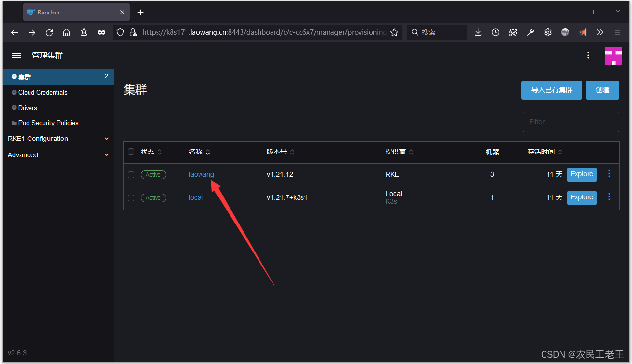Open the Firefox overflow (>>) toolbar menu
This screenshot has height=364, width=632.
pos(600,32)
